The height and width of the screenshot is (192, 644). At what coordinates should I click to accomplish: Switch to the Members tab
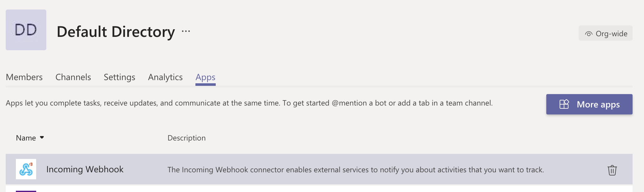point(24,77)
